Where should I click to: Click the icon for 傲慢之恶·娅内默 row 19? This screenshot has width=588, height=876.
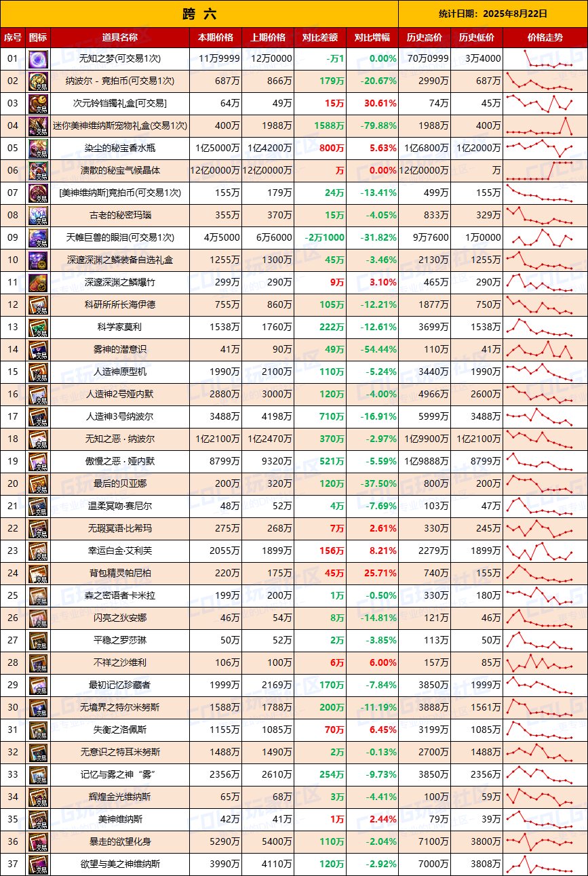point(38,462)
